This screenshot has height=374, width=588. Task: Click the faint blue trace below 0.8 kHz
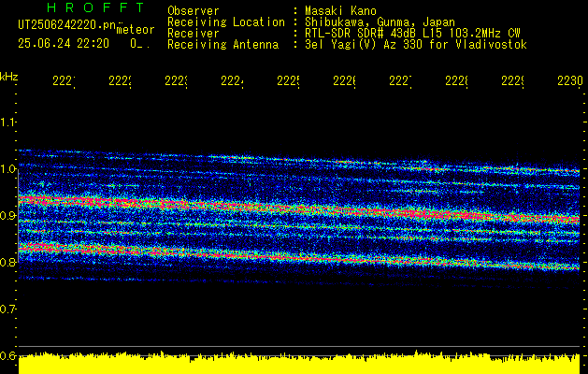coord(299,282)
